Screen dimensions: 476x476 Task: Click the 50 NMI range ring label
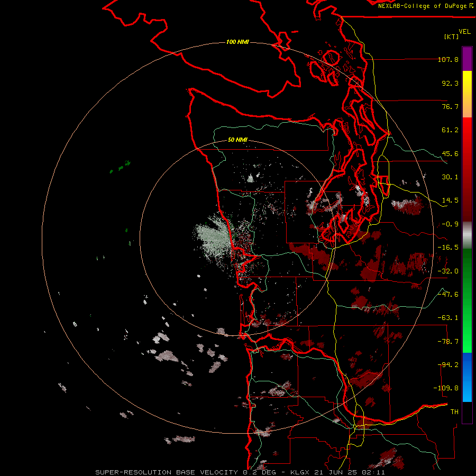[x=237, y=140]
